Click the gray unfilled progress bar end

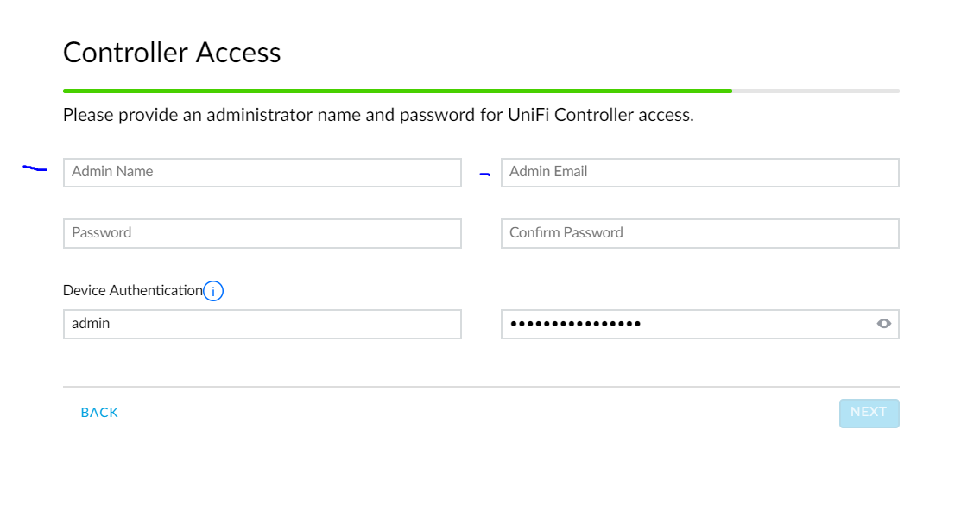click(816, 91)
